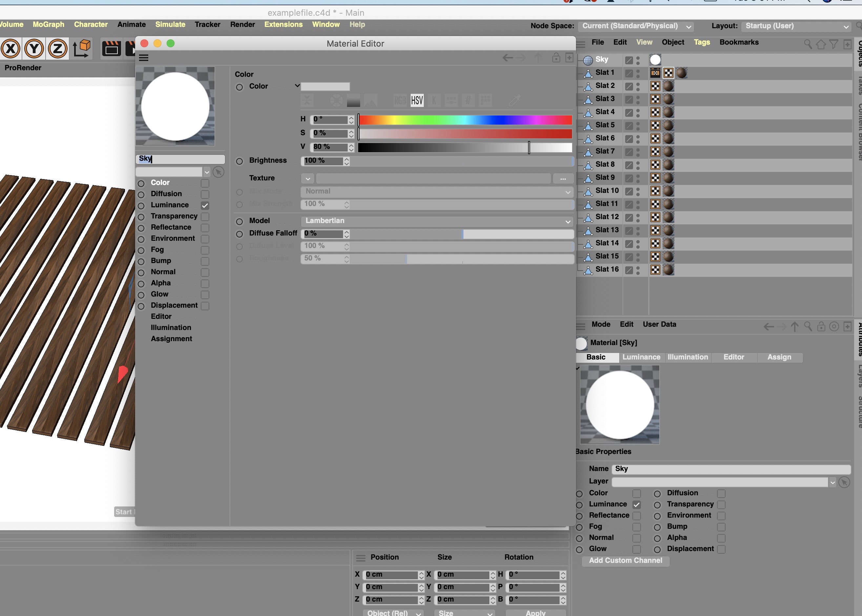The height and width of the screenshot is (616, 862).
Task: Expand the Texture dropdown arrow
Action: 308,178
